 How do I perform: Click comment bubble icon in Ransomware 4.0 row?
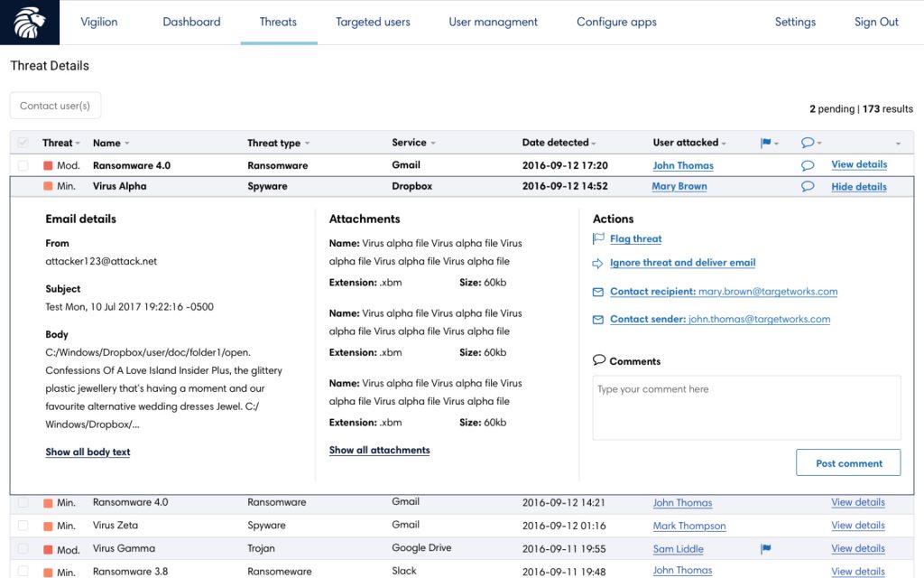pos(808,165)
